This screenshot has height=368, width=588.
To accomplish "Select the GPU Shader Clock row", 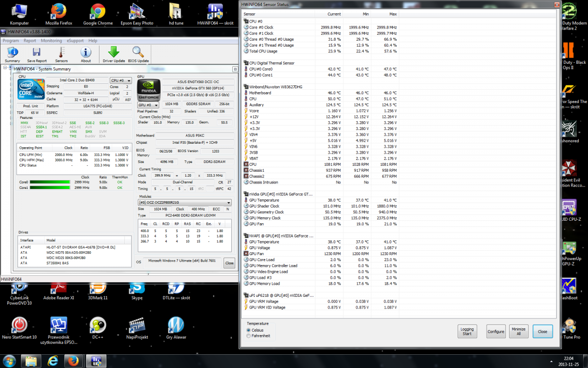I will [321, 206].
